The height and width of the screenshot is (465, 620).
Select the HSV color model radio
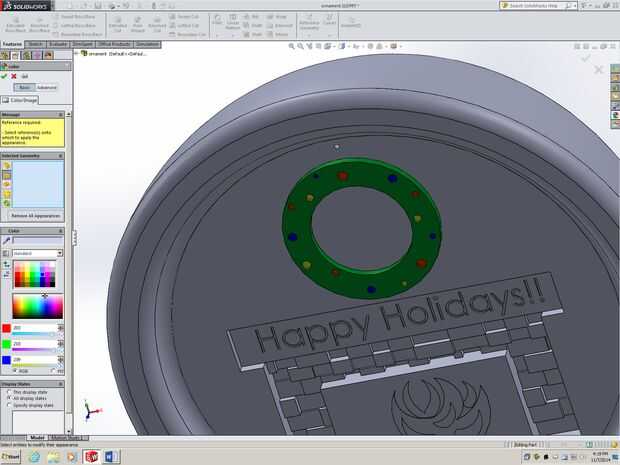coord(53,371)
